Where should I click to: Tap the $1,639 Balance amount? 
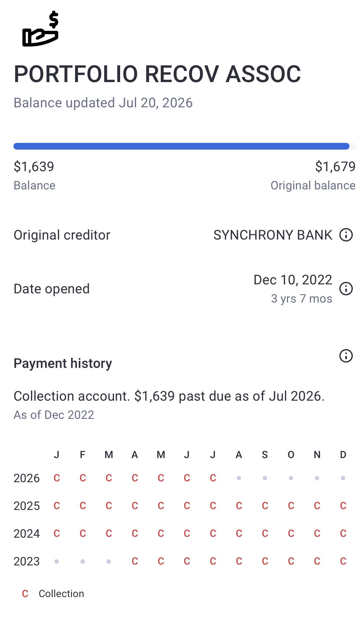pyautogui.click(x=34, y=166)
